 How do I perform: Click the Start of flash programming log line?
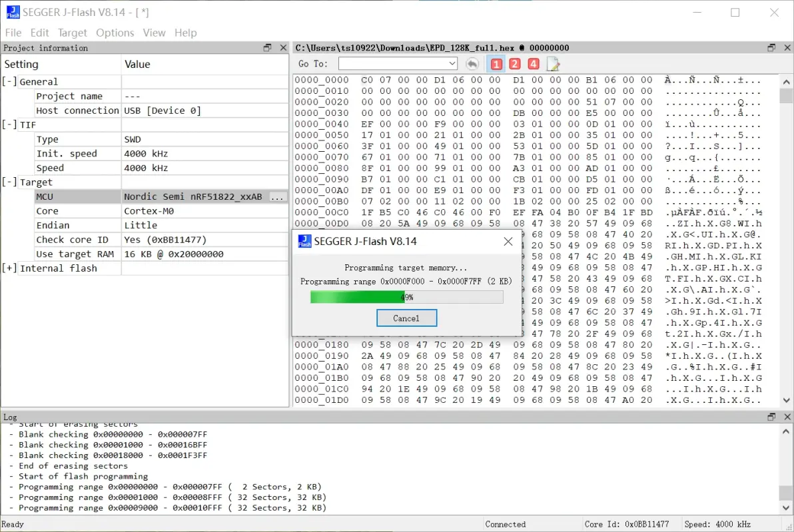[x=83, y=476]
